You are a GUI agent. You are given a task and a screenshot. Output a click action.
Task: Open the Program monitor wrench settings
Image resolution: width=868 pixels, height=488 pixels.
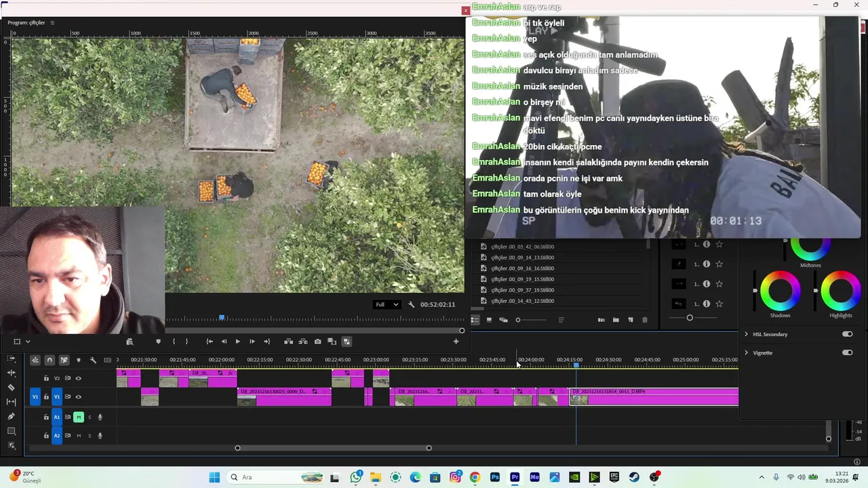412,304
